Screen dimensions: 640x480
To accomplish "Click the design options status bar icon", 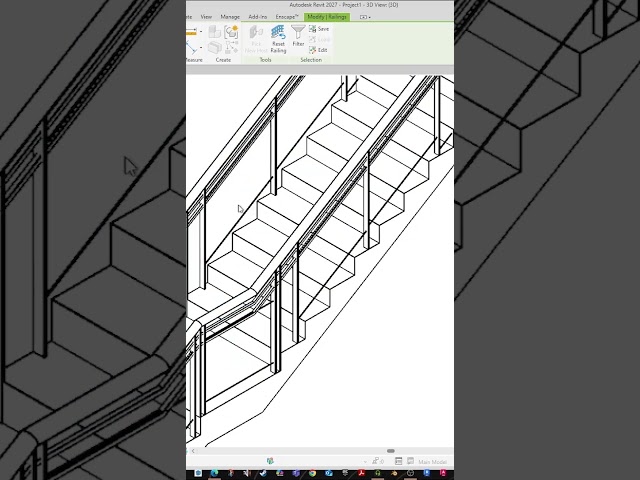I will [x=398, y=461].
